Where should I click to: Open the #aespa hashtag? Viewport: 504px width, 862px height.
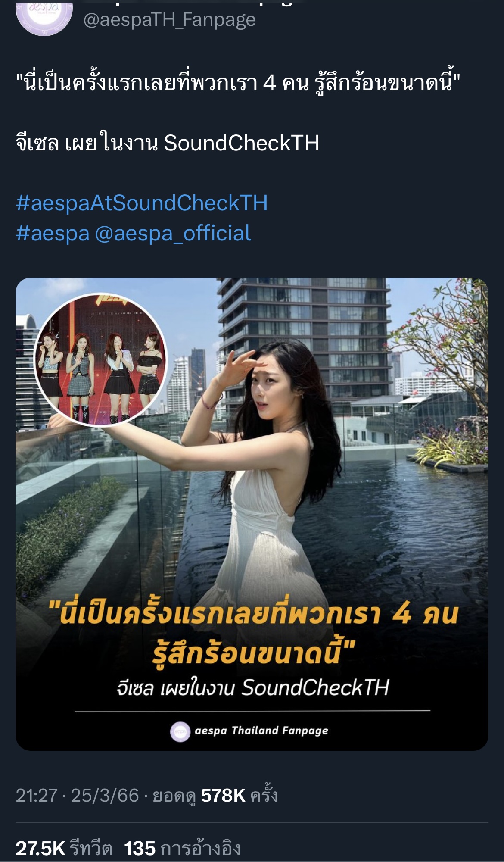point(53,233)
